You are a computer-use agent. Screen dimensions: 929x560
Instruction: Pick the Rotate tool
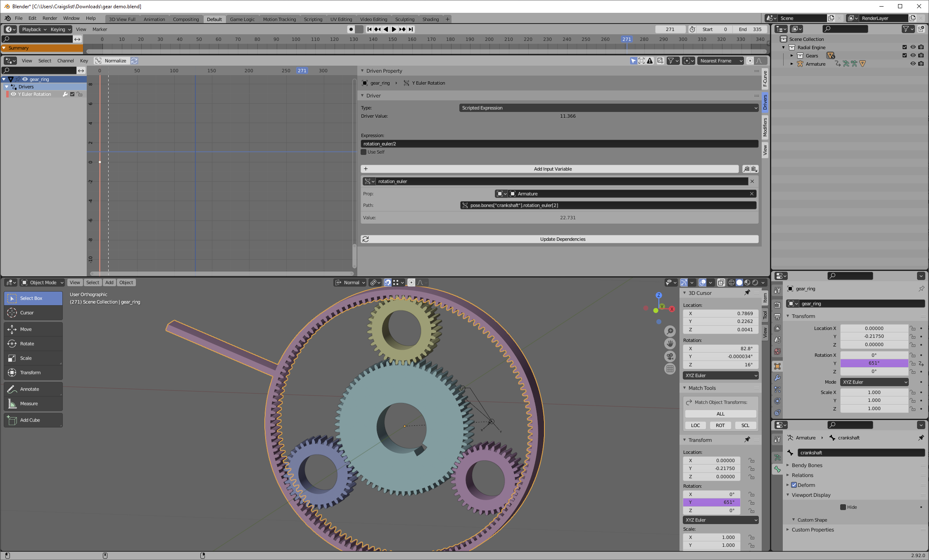coord(33,344)
